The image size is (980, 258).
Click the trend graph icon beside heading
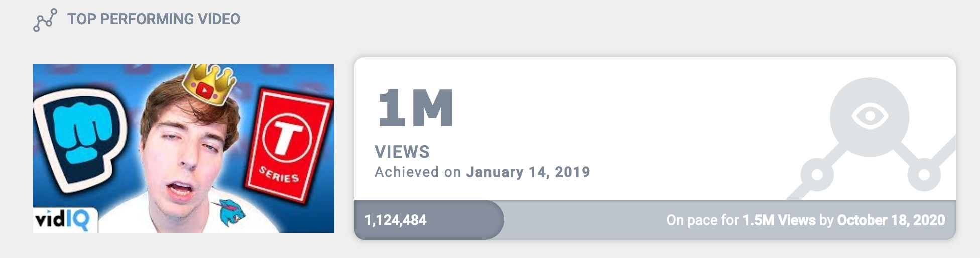click(x=45, y=20)
